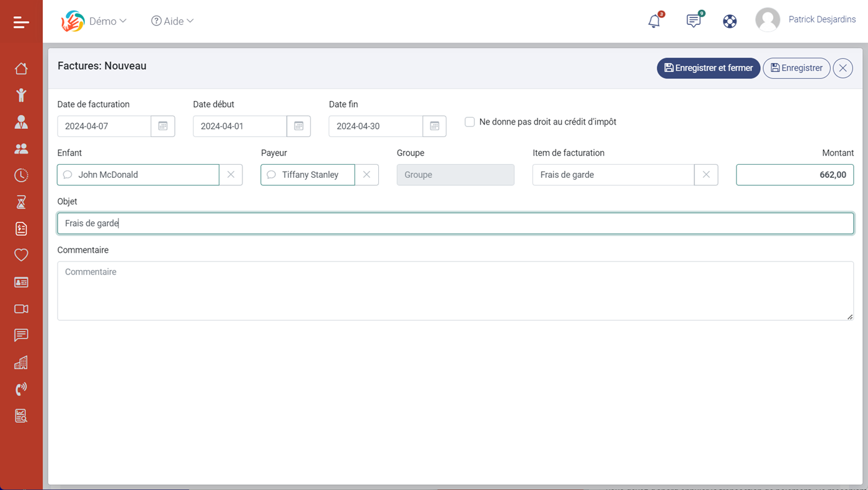Open the Home icon in sidebar
Screen dimensions: 868x490
[x=21, y=68]
